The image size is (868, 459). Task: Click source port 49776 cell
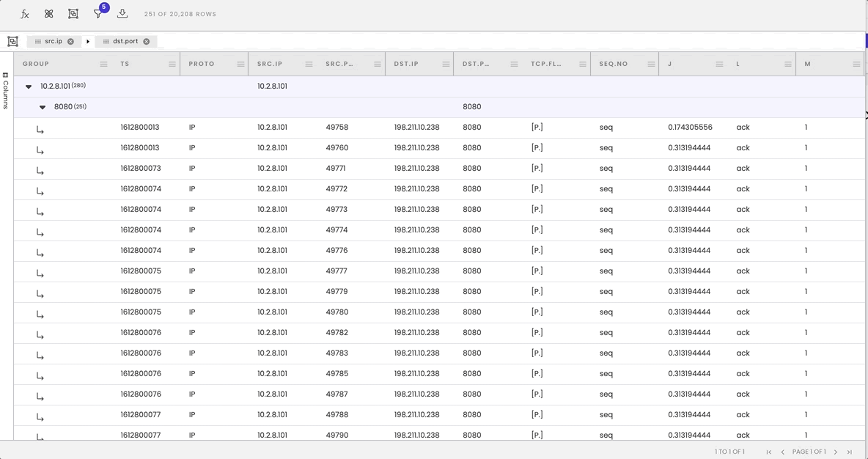point(336,250)
